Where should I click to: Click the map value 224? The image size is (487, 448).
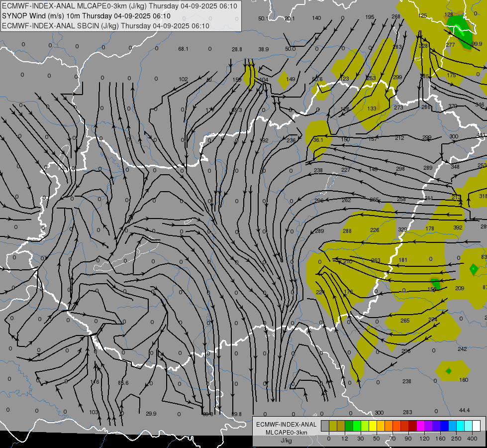[x=320, y=292]
